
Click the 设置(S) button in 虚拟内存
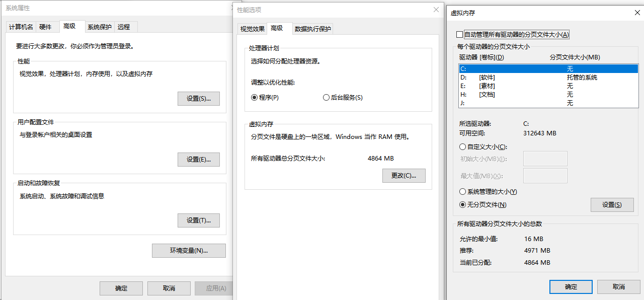[612, 205]
